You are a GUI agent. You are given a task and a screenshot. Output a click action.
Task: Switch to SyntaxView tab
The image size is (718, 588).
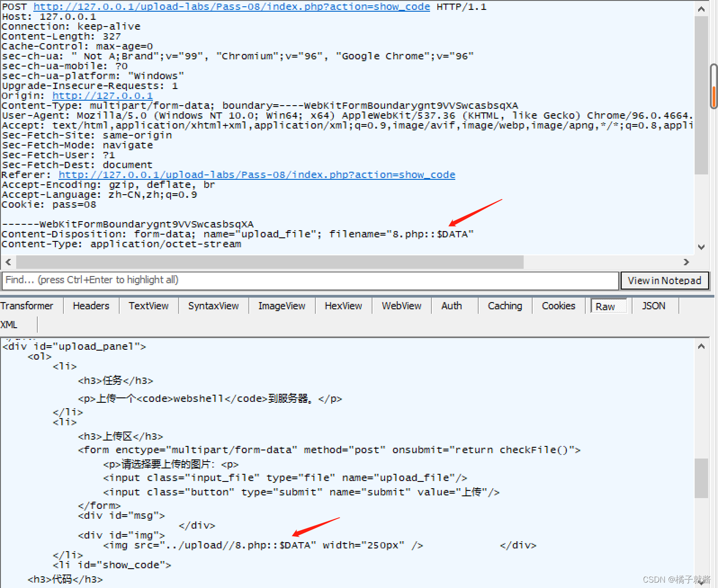(x=213, y=306)
